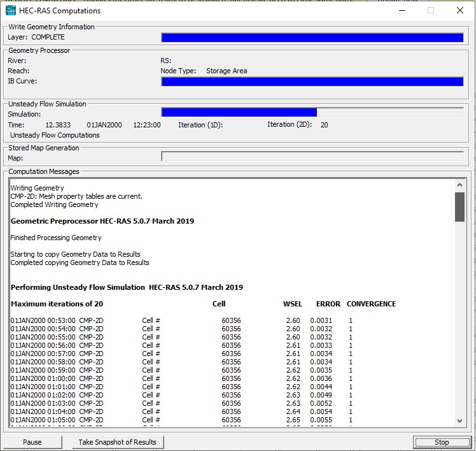Click the WSEL column header
This screenshot has height=451, width=476.
[x=293, y=304]
